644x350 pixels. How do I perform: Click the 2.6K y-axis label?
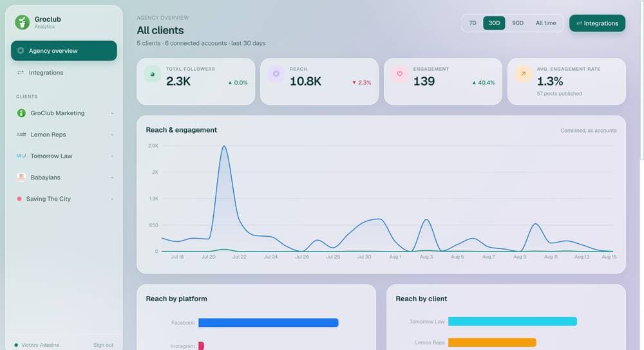pos(153,145)
